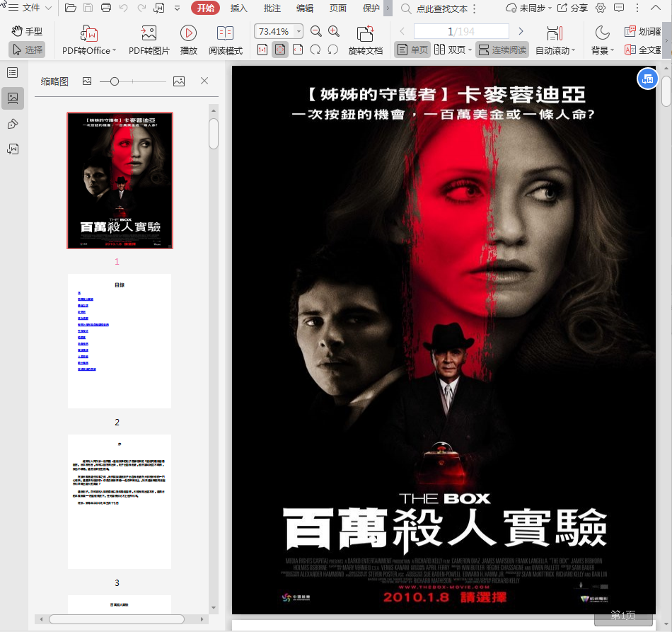Click 划词翻译 word translate tool
Viewport: 672px width, 632px height.
pyautogui.click(x=643, y=31)
